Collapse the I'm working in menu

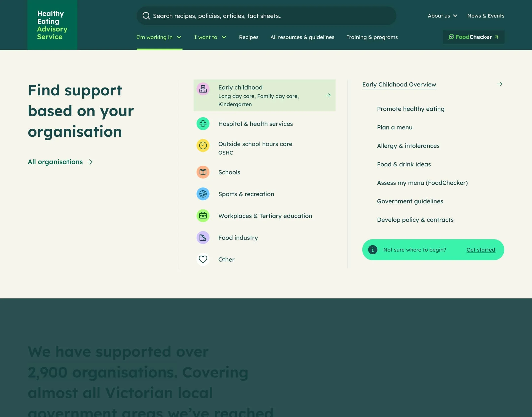coord(159,37)
